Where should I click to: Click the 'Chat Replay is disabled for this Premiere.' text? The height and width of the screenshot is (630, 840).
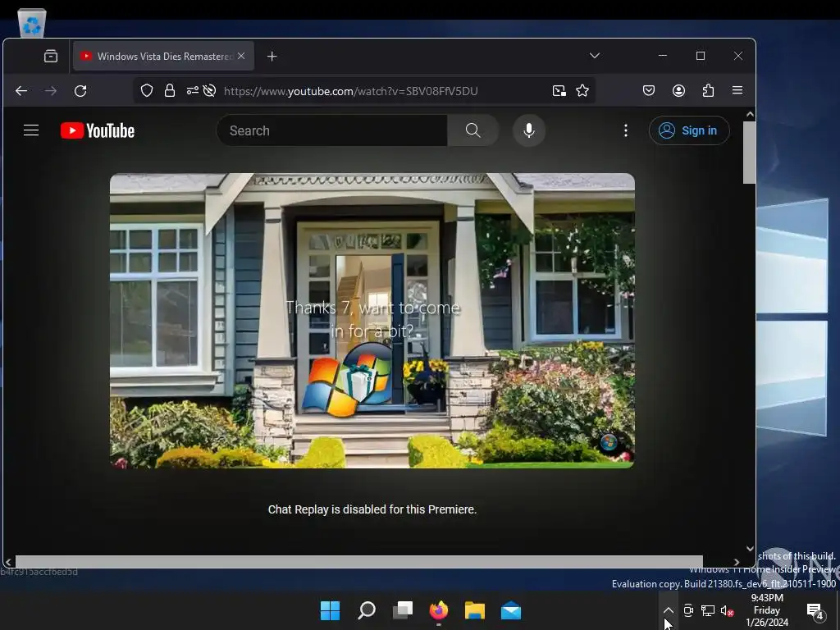(372, 509)
